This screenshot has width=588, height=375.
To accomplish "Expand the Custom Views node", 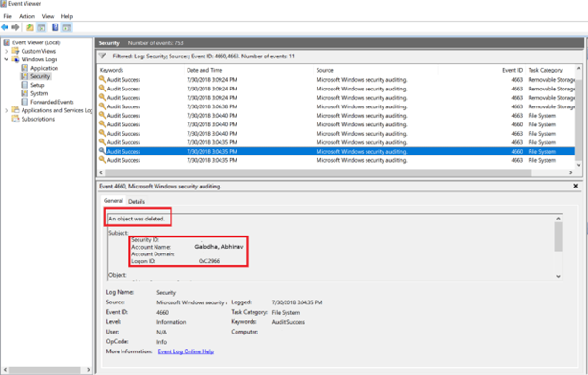I will point(6,51).
